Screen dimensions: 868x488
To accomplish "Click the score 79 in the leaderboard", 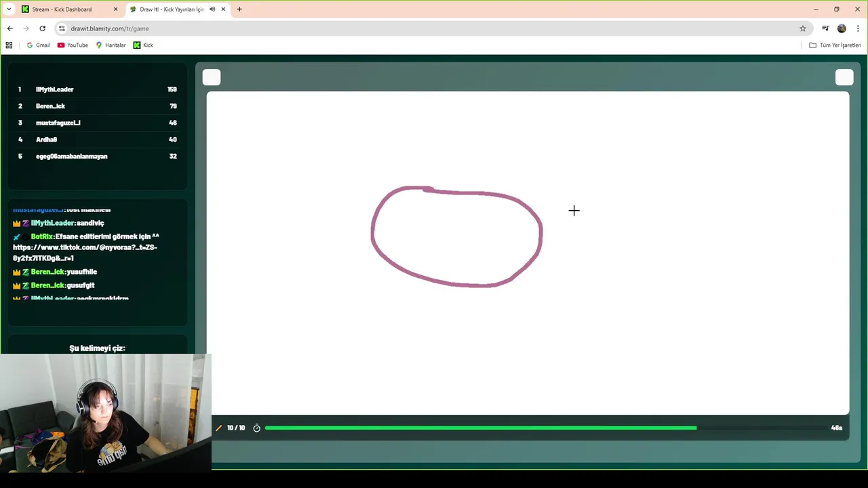I will point(173,106).
